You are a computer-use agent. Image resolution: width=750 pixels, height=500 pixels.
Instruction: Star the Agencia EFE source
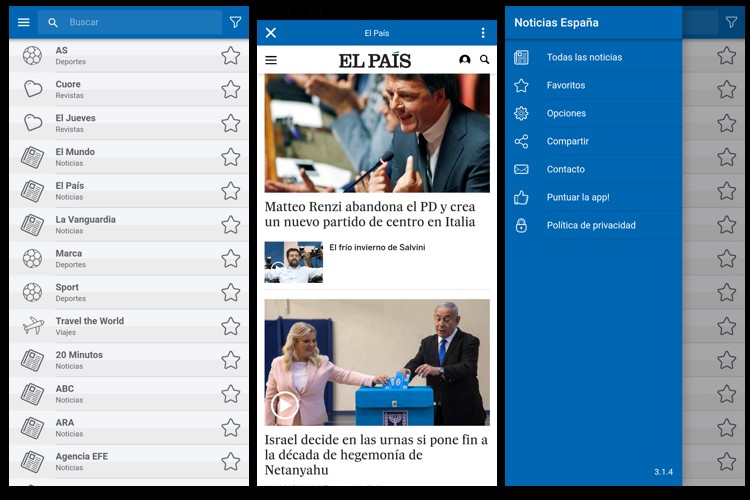(231, 462)
